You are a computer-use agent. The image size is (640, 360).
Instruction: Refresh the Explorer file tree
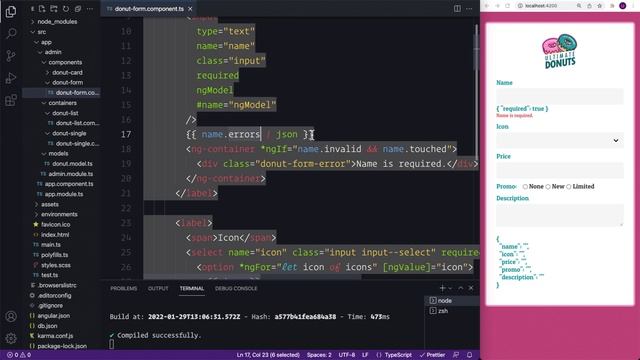[x=66, y=9]
